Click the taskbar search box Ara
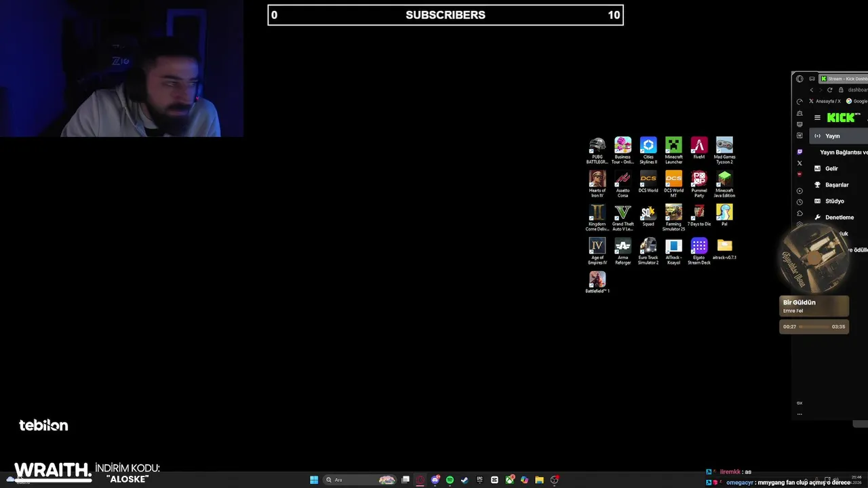Image resolution: width=868 pixels, height=488 pixels. [x=361, y=480]
